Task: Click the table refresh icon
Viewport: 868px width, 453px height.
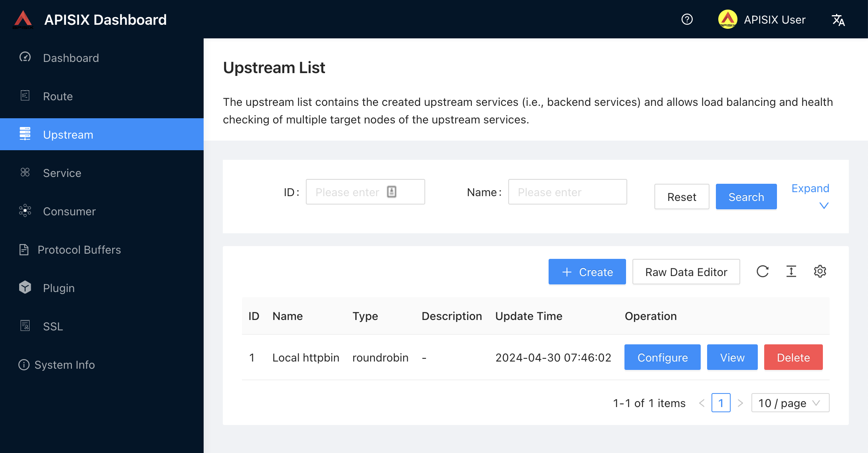Action: tap(763, 272)
